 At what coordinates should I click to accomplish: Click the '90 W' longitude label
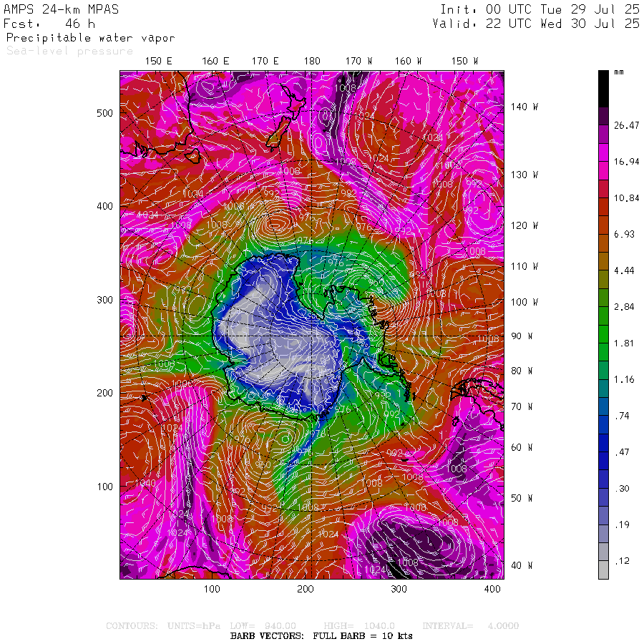coord(522,336)
